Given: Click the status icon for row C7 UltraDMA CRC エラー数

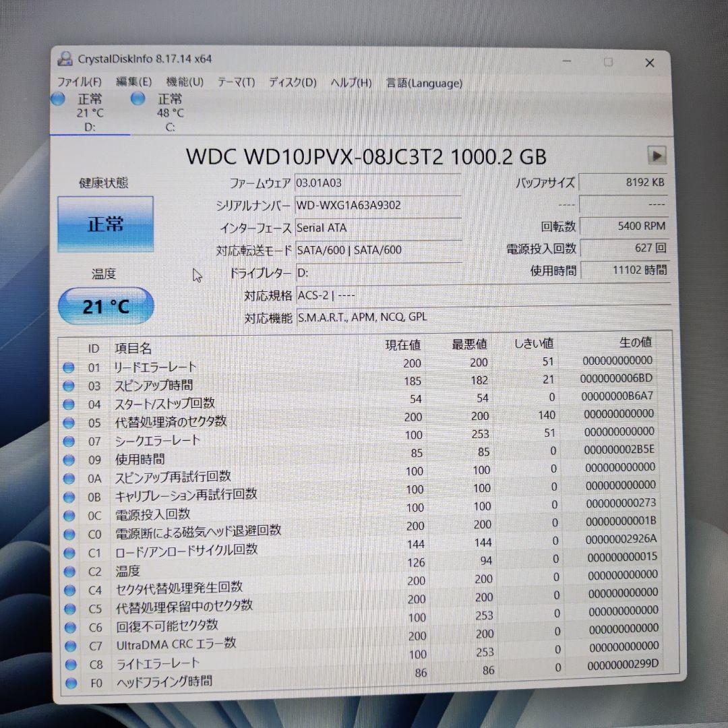Looking at the screenshot, I should 71,646.
